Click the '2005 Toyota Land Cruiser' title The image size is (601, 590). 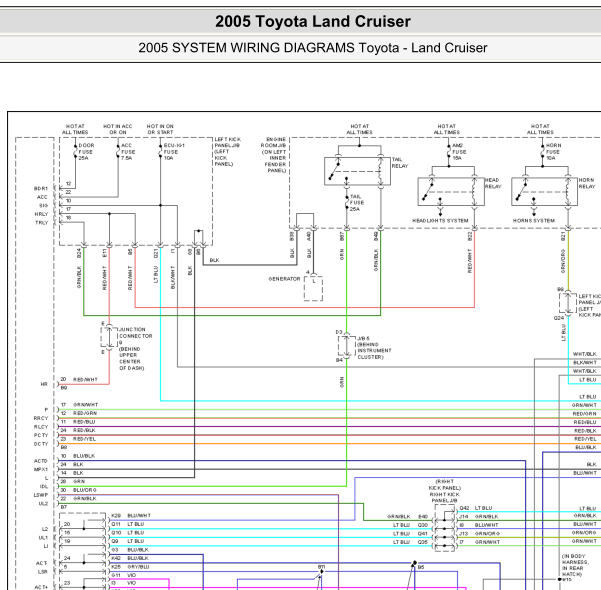(x=313, y=21)
